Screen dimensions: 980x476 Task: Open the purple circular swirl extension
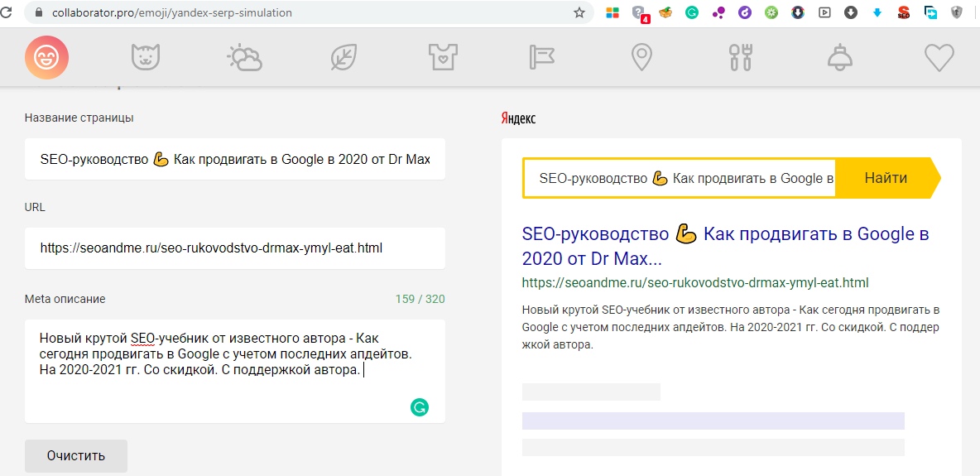coord(744,12)
